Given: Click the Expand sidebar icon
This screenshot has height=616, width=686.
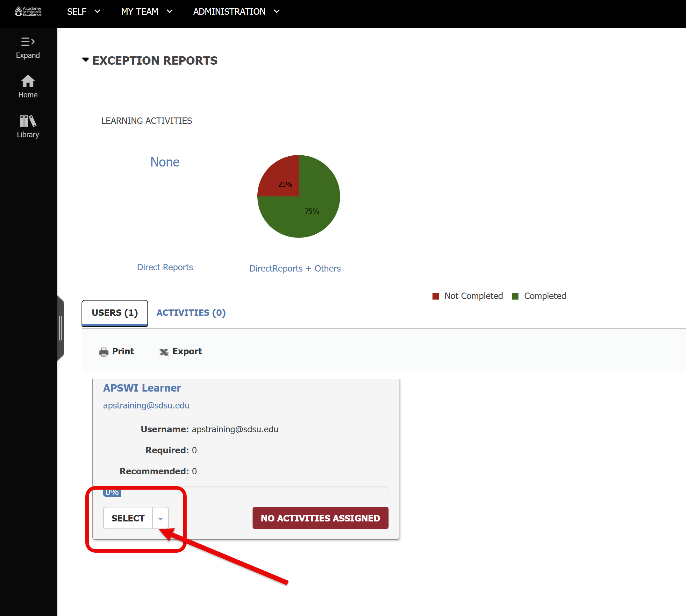Looking at the screenshot, I should coord(28,42).
